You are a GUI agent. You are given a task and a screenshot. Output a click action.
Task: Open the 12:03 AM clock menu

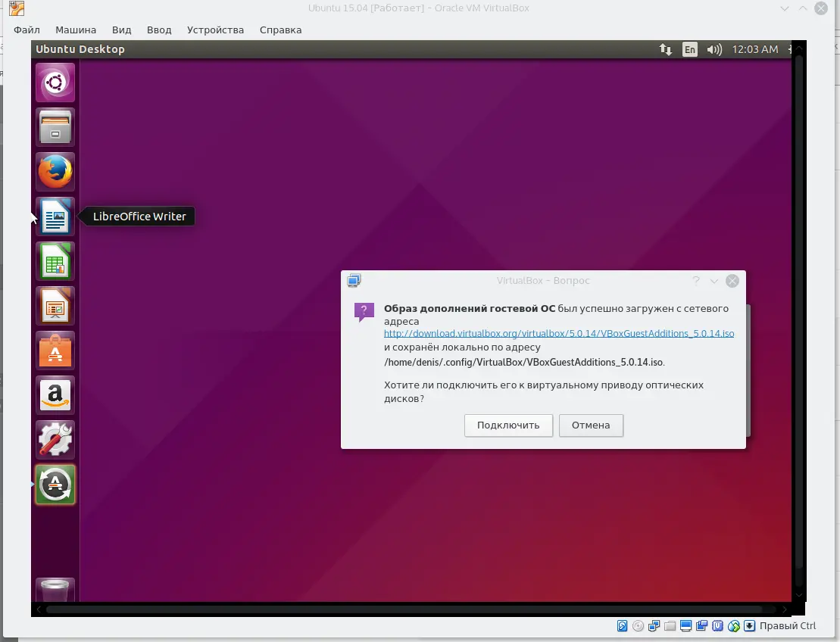tap(754, 49)
